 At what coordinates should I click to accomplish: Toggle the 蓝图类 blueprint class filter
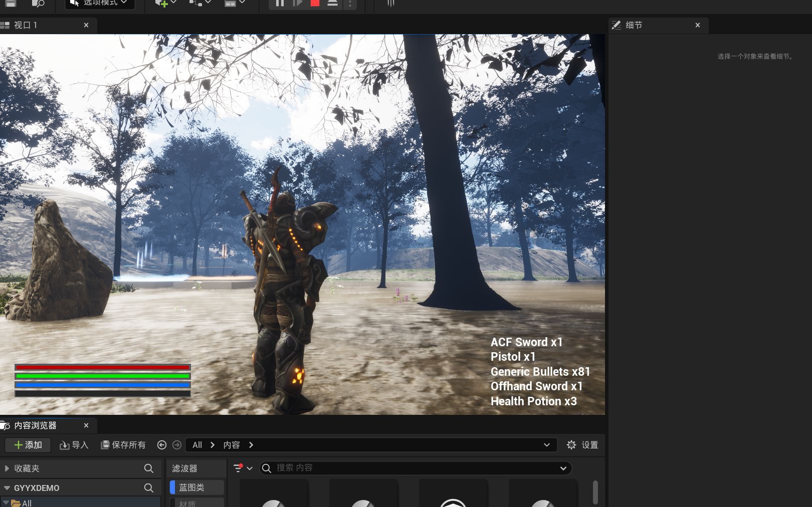[x=196, y=487]
